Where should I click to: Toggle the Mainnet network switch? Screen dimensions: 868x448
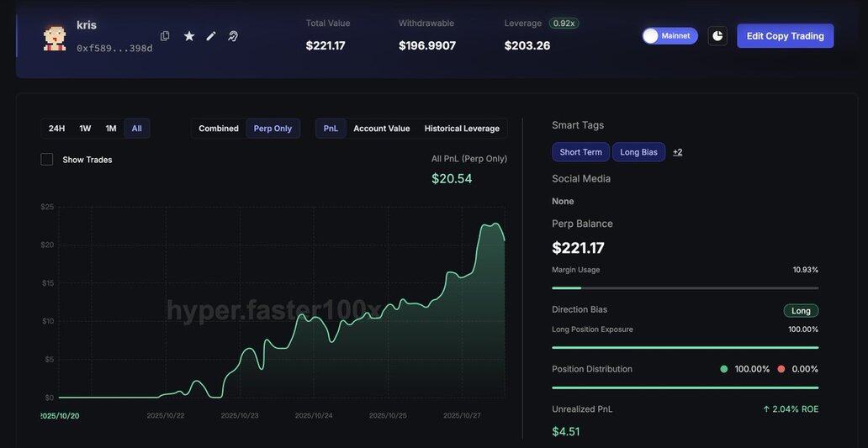click(670, 36)
